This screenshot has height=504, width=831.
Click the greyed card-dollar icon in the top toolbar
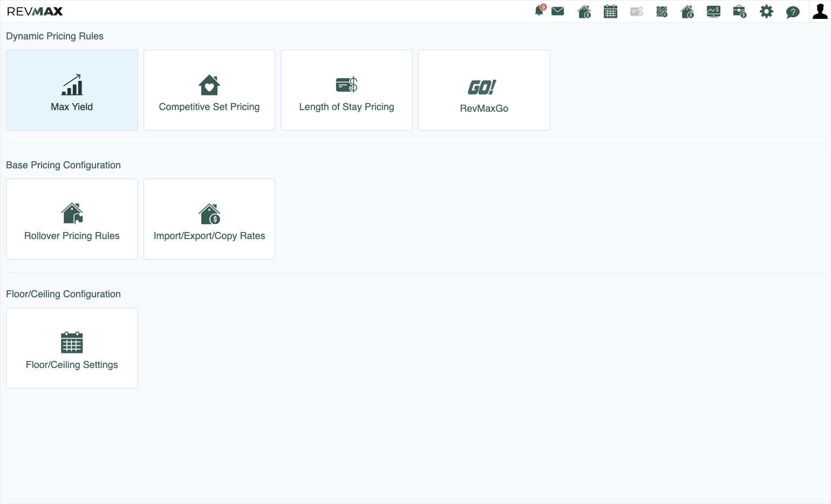637,11
